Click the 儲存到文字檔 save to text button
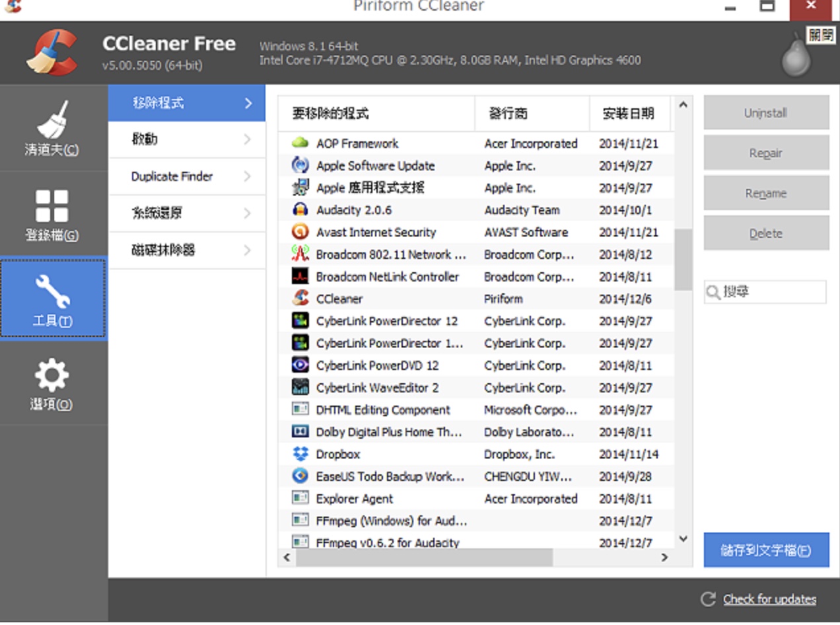Screen dimensions: 840x625 766,550
